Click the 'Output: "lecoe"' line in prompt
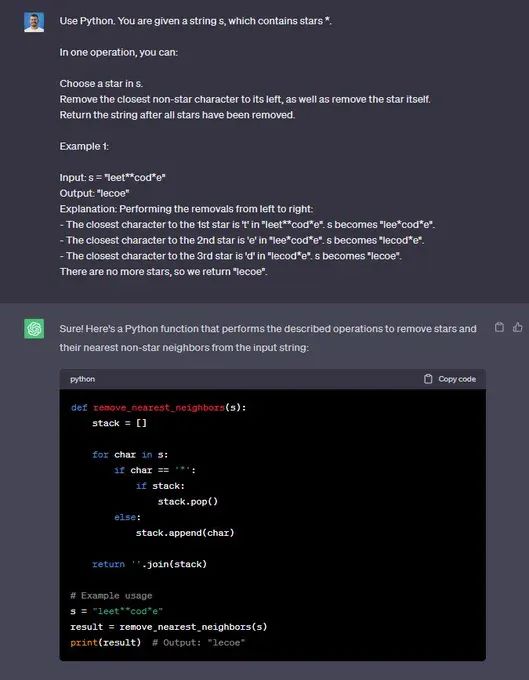This screenshot has height=680, width=529. (95, 193)
